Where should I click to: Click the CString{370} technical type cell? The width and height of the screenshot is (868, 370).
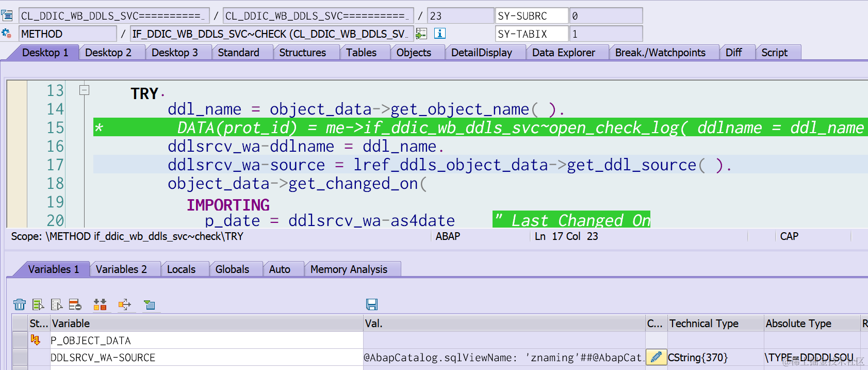coord(715,357)
